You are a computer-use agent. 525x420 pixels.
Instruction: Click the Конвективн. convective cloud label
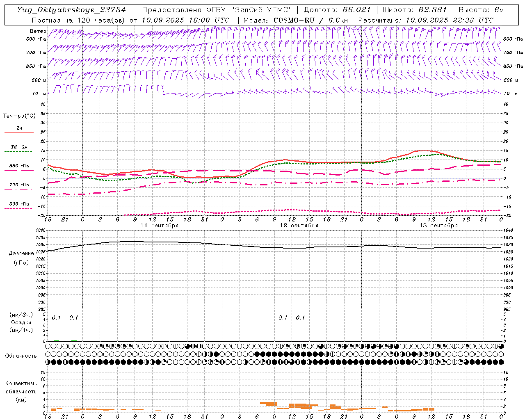21,383
